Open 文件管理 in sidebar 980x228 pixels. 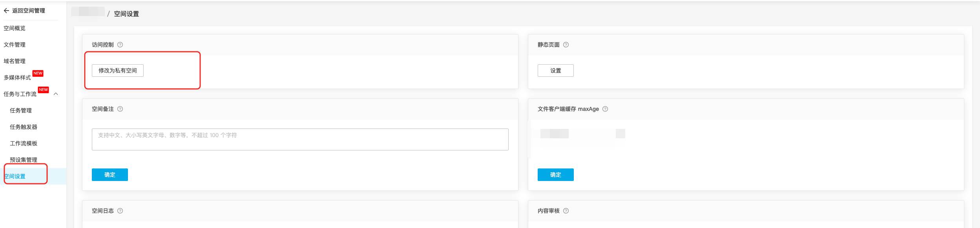coord(15,45)
